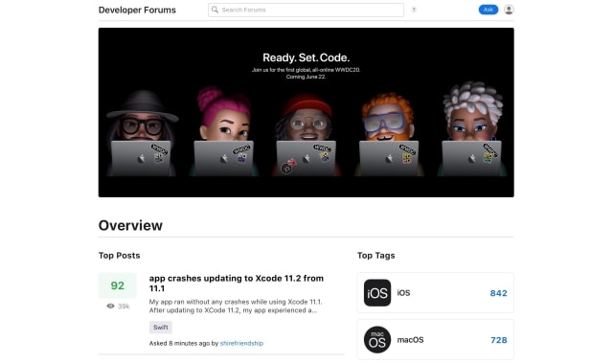
Task: Click the macOS tag icon
Action: 377,340
